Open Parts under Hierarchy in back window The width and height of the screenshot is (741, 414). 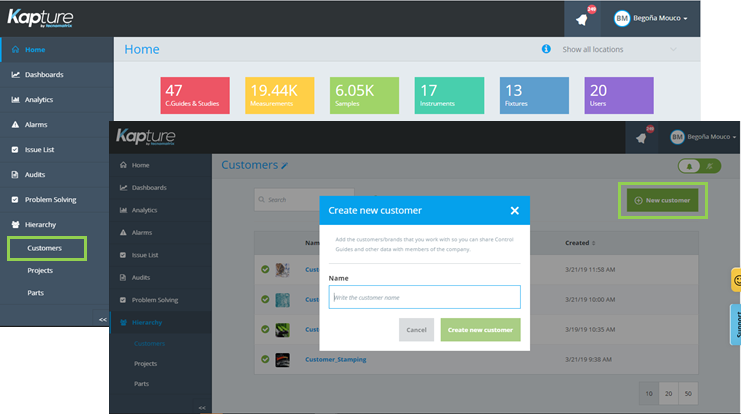tap(35, 293)
